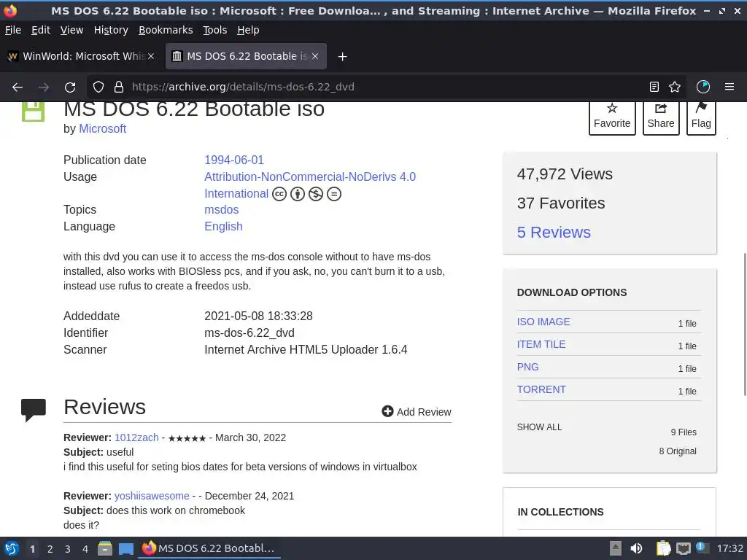Click SHOW ALL download files

pos(539,427)
